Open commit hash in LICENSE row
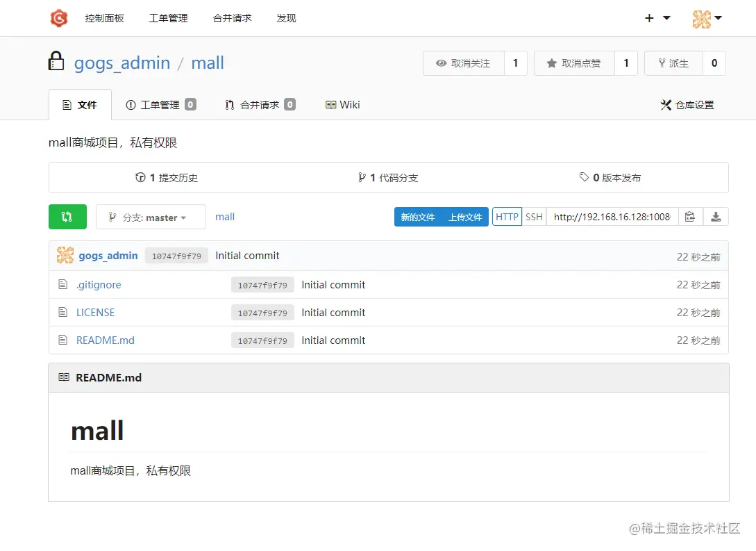The width and height of the screenshot is (756, 551). tap(262, 313)
